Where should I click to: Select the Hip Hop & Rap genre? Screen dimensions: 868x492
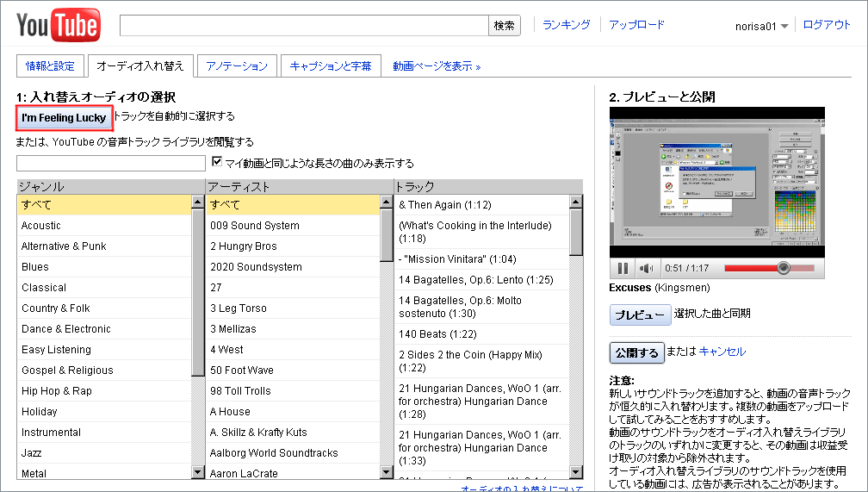pyautogui.click(x=104, y=390)
